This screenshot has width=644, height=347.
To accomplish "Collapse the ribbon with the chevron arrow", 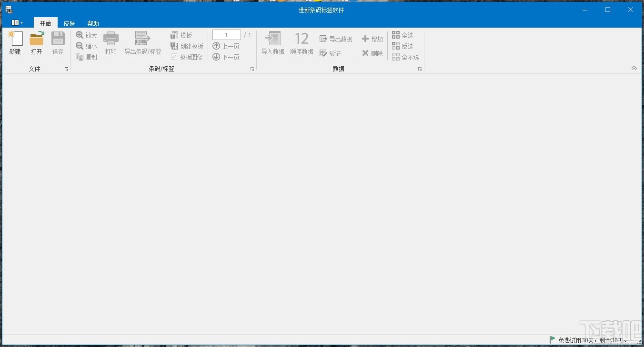I will point(634,68).
